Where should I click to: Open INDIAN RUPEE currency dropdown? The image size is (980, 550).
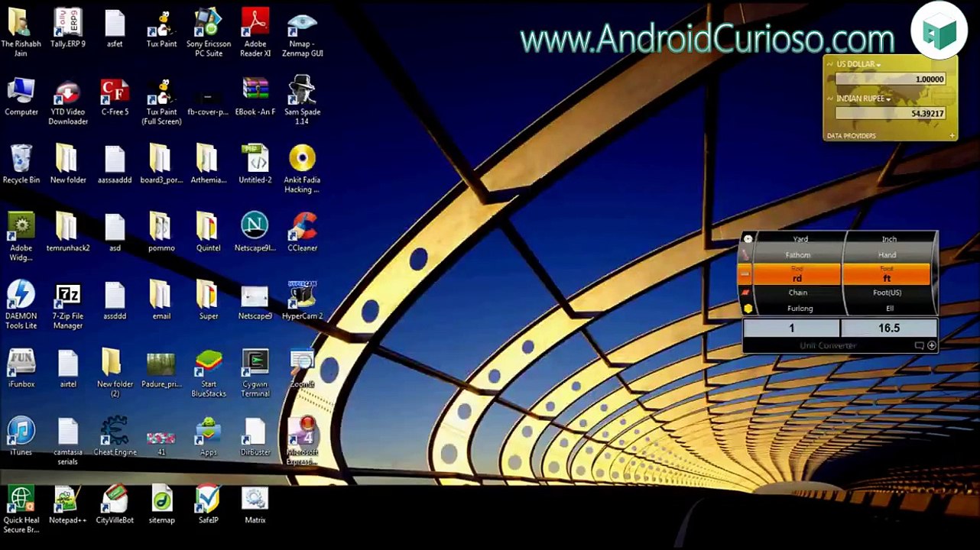click(x=863, y=99)
